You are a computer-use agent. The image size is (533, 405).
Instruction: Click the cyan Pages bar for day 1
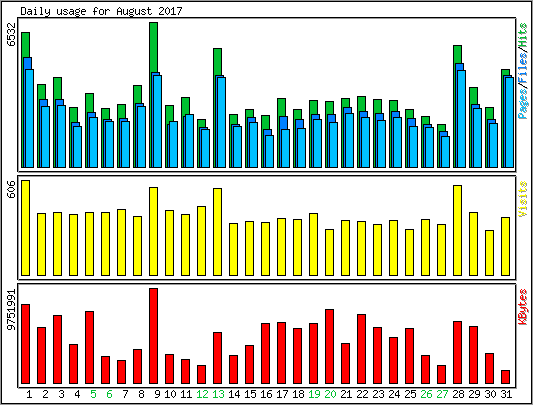(x=30, y=118)
